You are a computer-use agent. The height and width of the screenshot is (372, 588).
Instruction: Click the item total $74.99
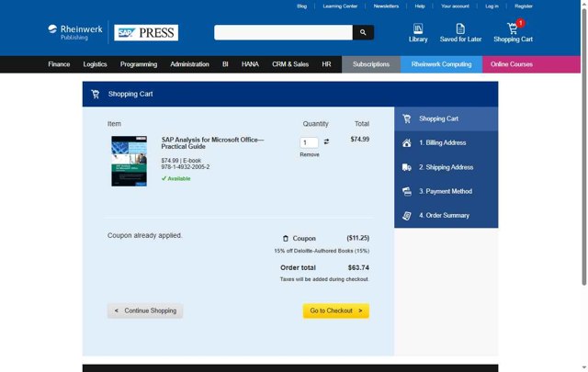[x=360, y=140]
